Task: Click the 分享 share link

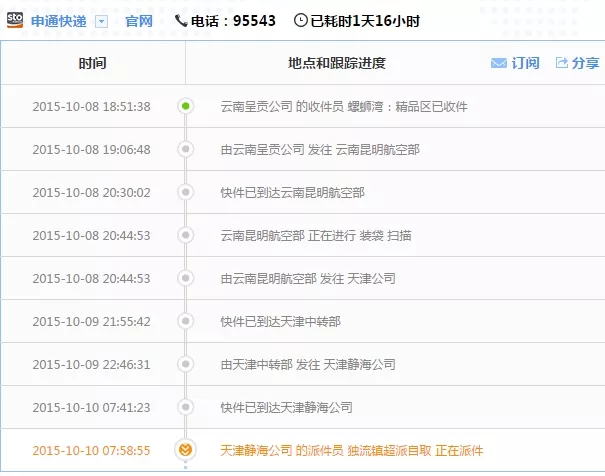Action: [585, 63]
